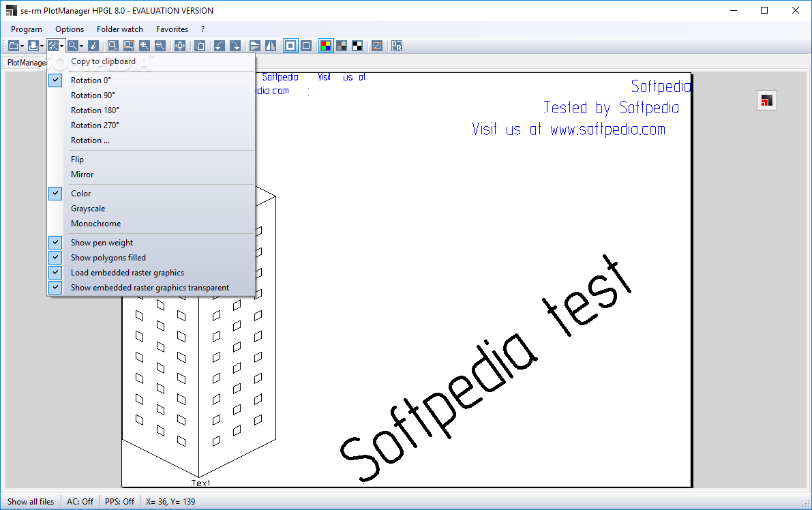Rotate the plot left using toolbar icon

(x=220, y=46)
